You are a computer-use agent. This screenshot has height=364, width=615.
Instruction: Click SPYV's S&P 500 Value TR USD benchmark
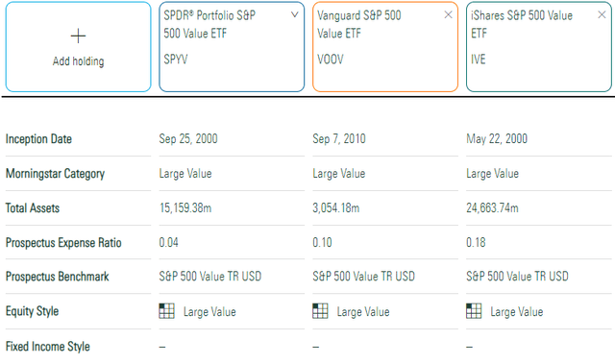coord(210,277)
